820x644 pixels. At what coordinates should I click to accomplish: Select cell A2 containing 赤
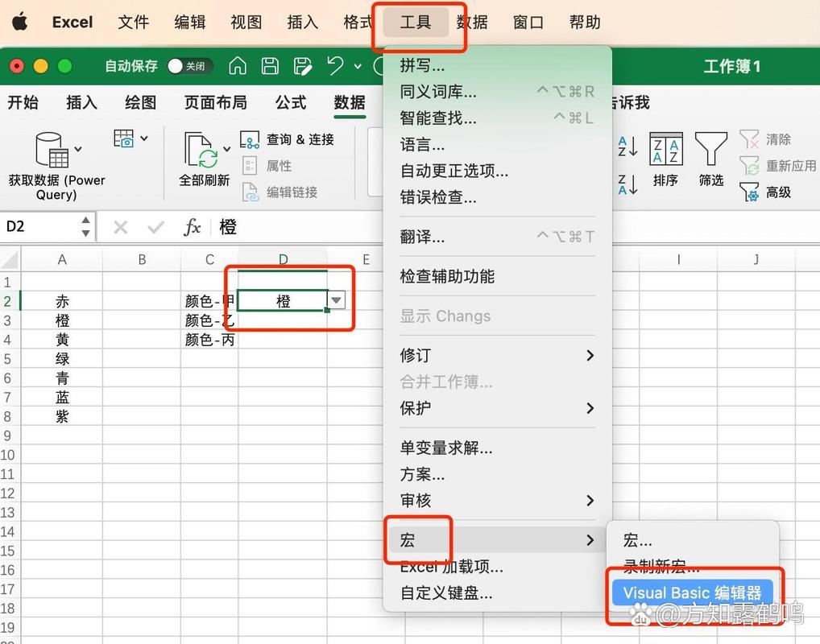pyautogui.click(x=62, y=301)
